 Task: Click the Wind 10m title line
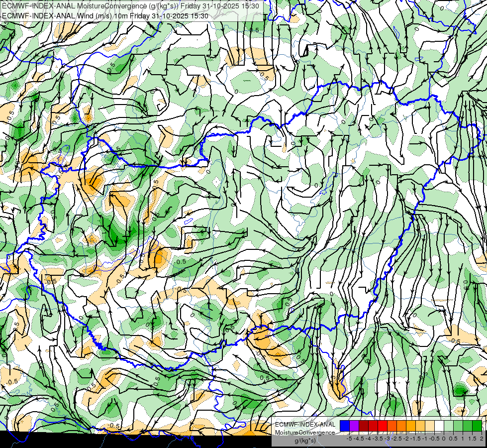[x=105, y=16]
